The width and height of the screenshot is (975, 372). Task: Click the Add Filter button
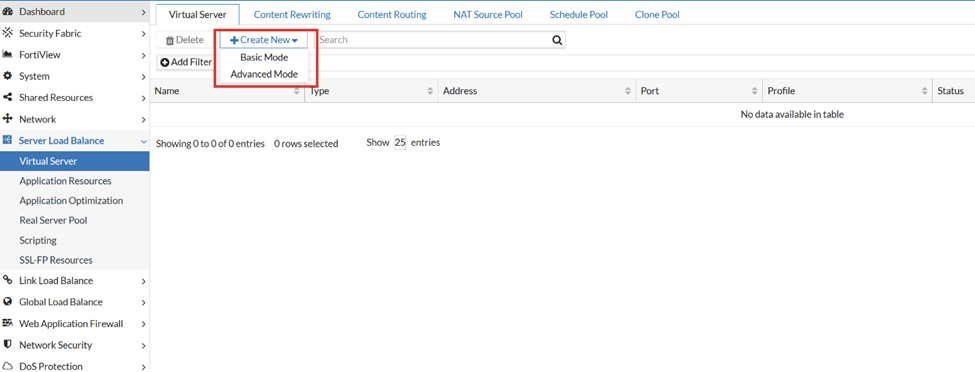click(186, 62)
